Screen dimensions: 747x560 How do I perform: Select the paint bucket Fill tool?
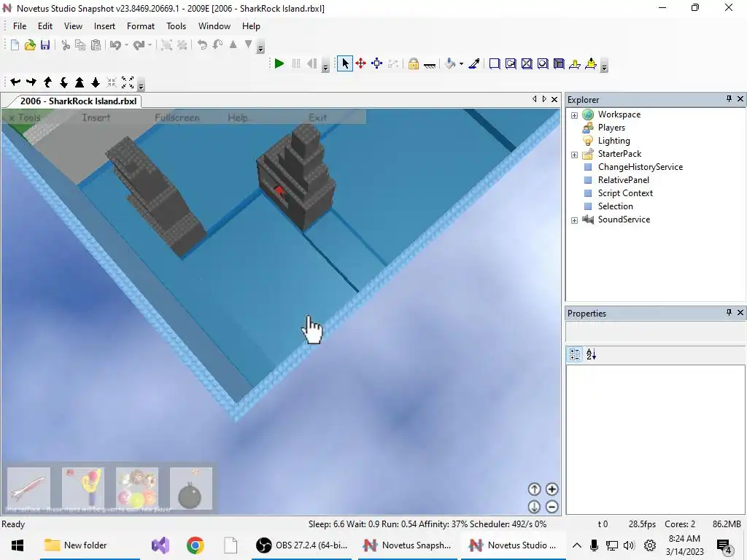449,63
